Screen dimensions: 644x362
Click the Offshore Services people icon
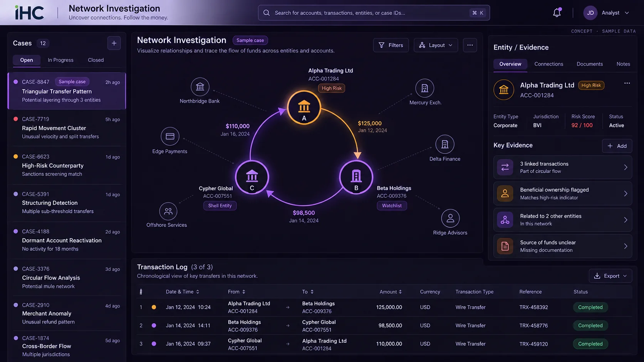coord(168,211)
